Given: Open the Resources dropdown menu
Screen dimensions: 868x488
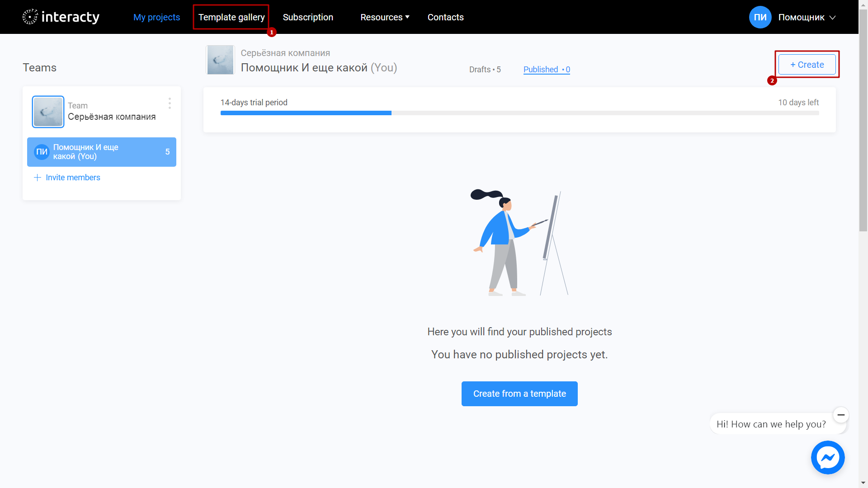Looking at the screenshot, I should point(385,17).
